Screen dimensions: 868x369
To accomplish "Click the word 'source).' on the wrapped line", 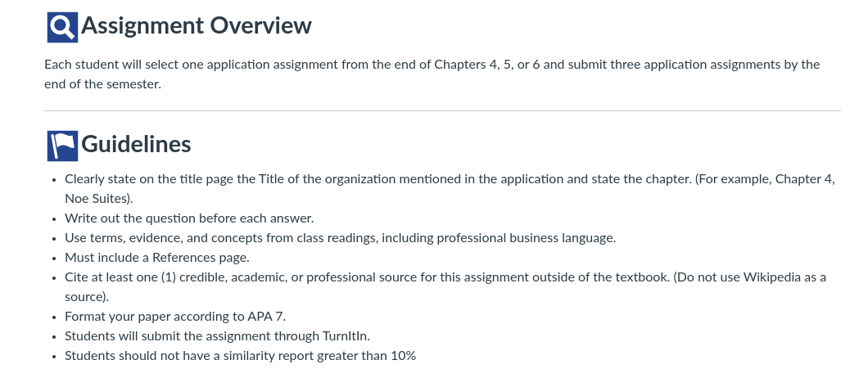I will click(87, 297).
